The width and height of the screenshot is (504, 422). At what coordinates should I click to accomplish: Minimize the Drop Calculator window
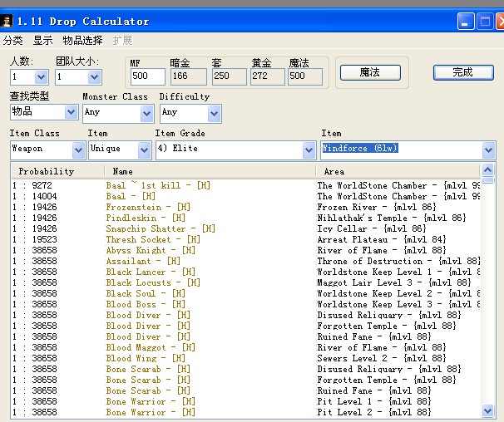[x=466, y=22]
